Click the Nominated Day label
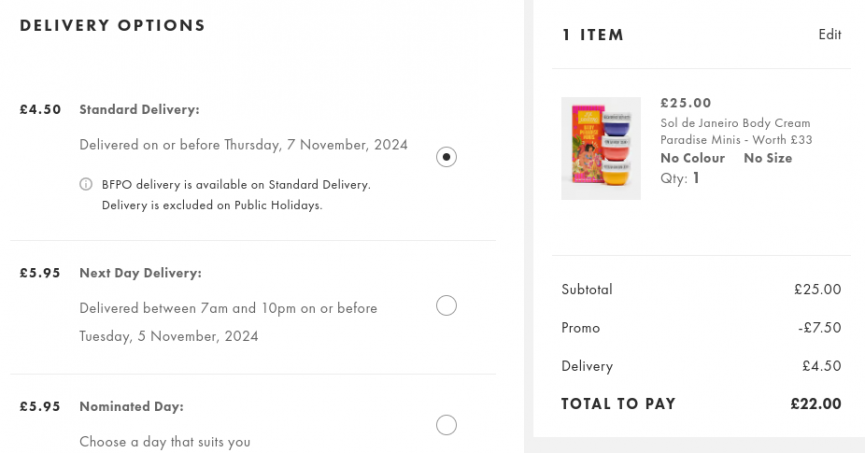The width and height of the screenshot is (865, 453). click(x=131, y=406)
